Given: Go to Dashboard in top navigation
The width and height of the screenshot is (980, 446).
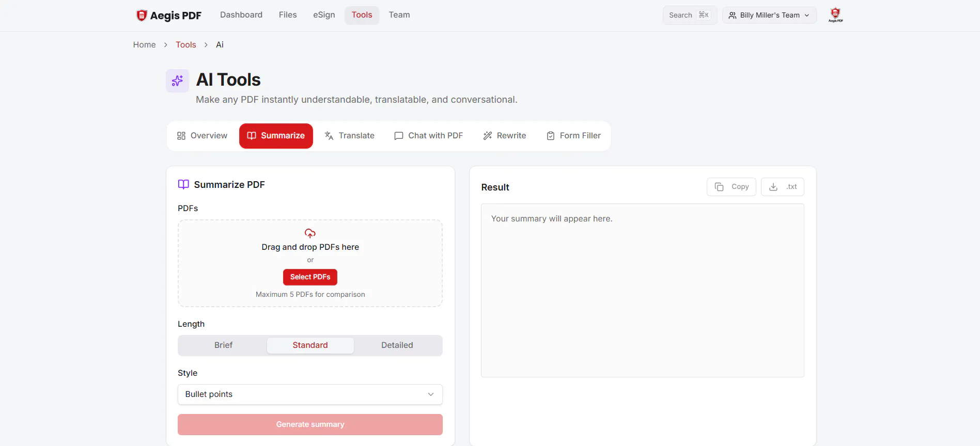Looking at the screenshot, I should click(x=241, y=15).
